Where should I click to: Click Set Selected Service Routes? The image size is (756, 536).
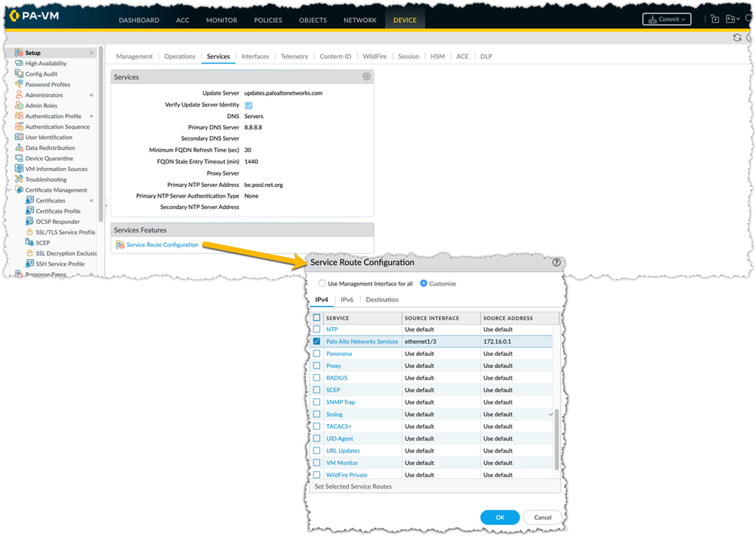tap(353, 486)
